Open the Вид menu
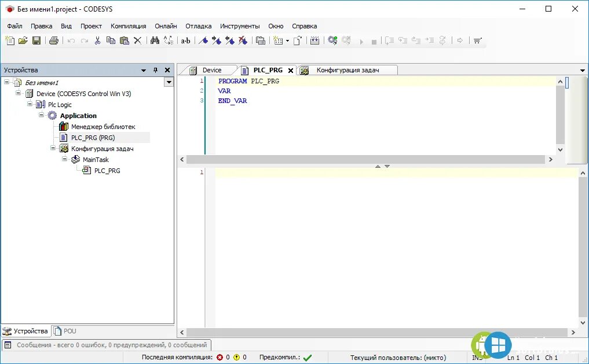This screenshot has height=364, width=589. click(66, 26)
